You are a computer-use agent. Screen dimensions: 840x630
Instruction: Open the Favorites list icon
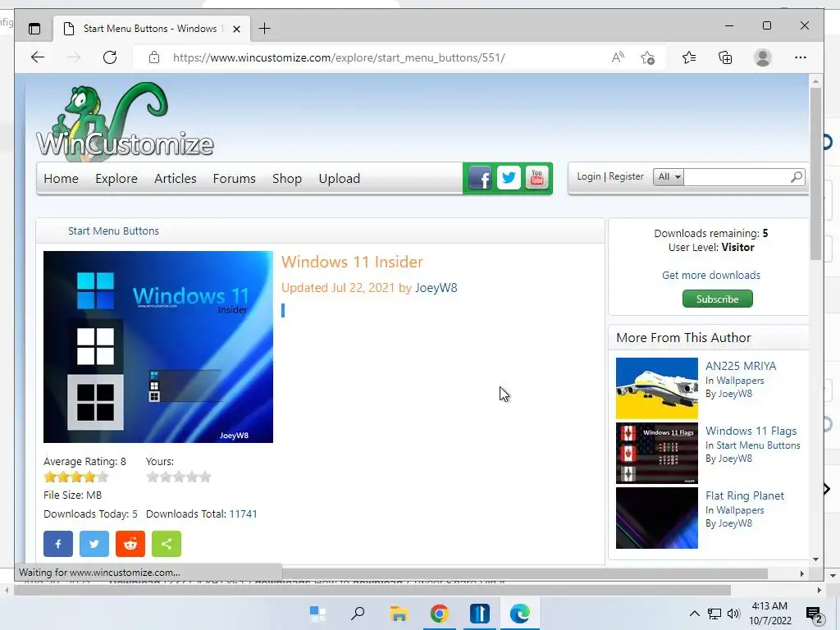pos(689,57)
